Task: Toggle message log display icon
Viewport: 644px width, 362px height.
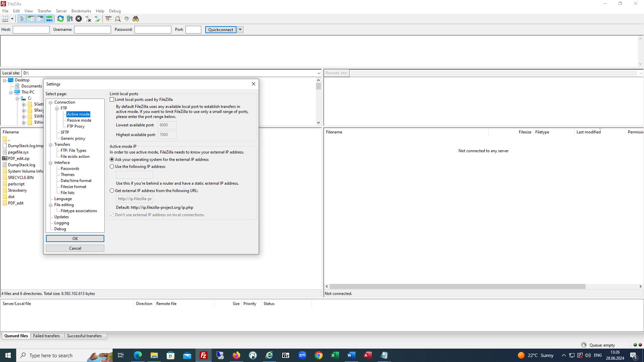Action: [x=22, y=19]
